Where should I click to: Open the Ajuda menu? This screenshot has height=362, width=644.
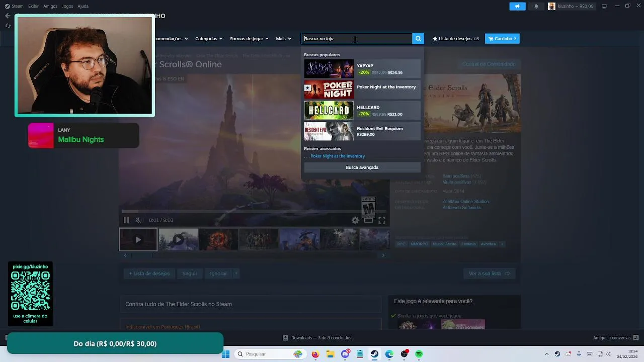pos(83,6)
